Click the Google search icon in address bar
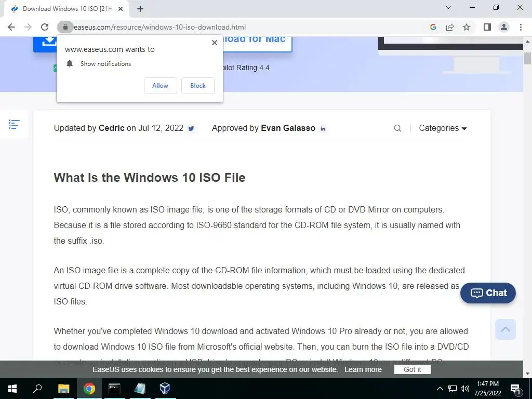Screen dimensions: 532x399 point(433,27)
